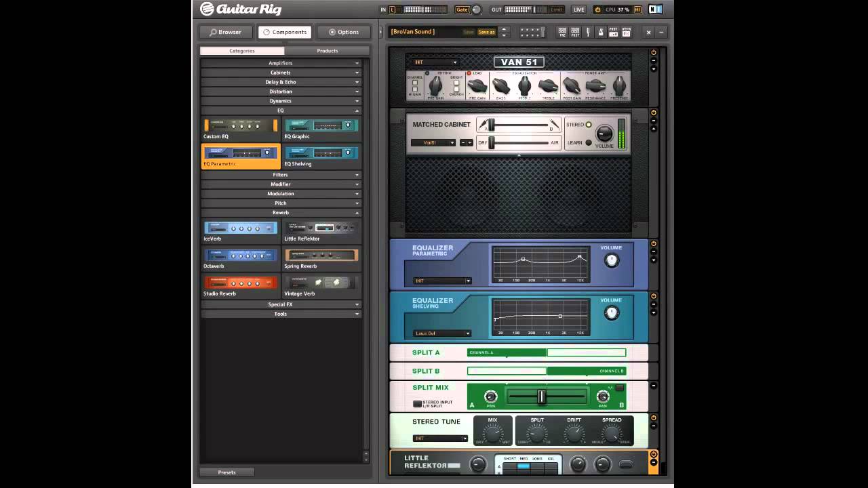Click the Native Instruments NI logo
Screen dimensions: 868x488
click(655, 9)
